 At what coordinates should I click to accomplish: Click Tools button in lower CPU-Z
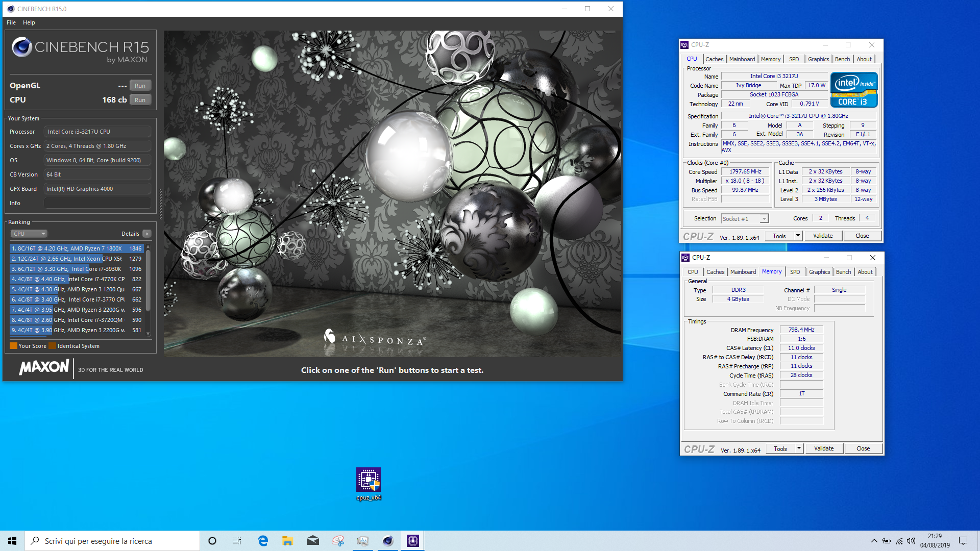(x=780, y=449)
